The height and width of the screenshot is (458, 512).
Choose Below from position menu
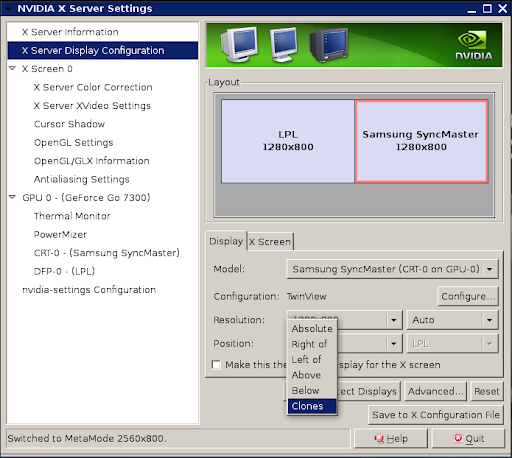click(312, 391)
